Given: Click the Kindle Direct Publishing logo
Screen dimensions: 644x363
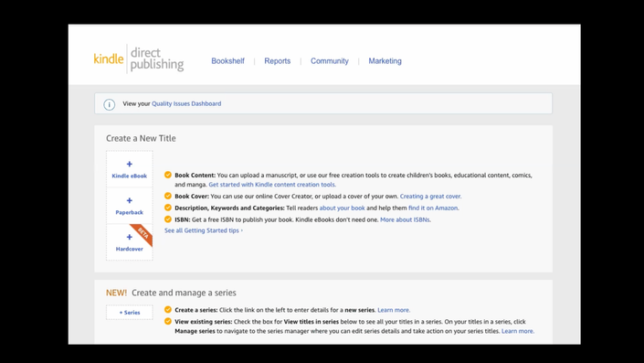Looking at the screenshot, I should click(x=139, y=59).
